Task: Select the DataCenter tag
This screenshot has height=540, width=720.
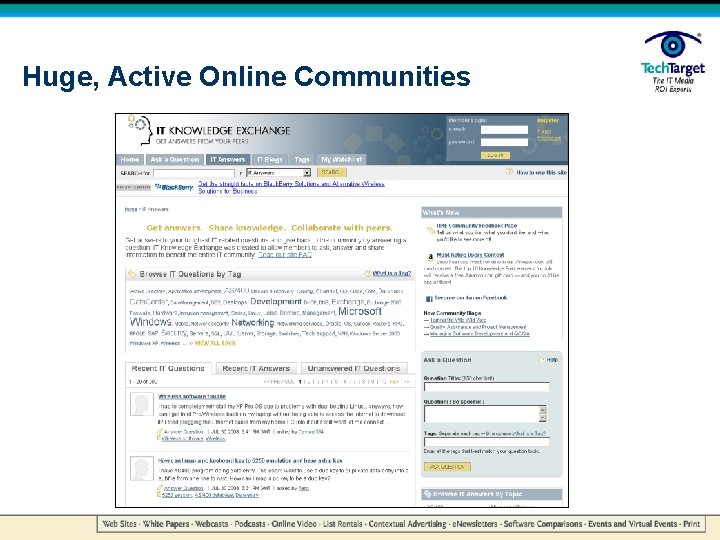Action: pos(149,302)
